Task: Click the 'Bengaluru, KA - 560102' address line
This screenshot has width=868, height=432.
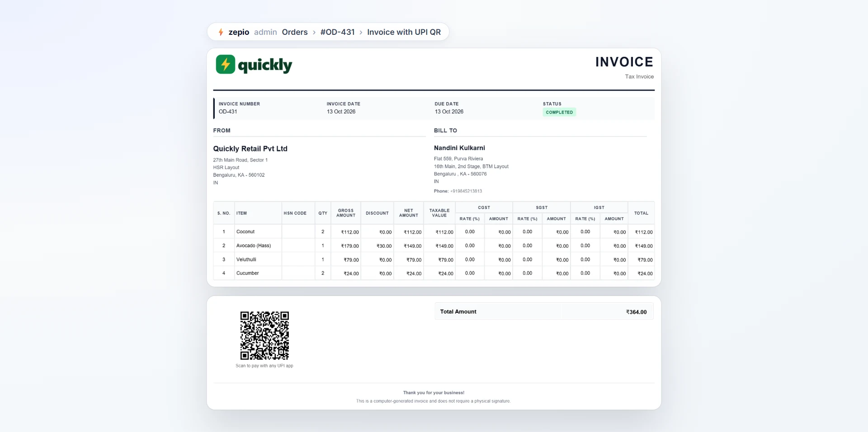Action: [x=239, y=175]
